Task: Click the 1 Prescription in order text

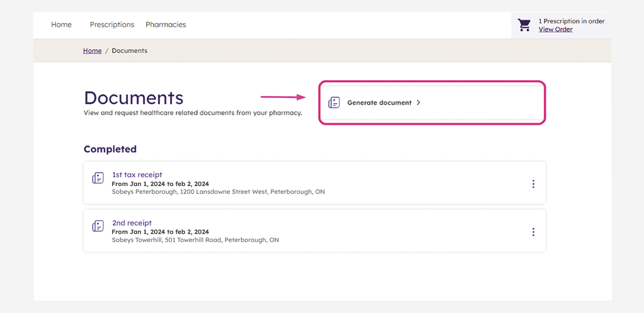Action: (x=572, y=21)
